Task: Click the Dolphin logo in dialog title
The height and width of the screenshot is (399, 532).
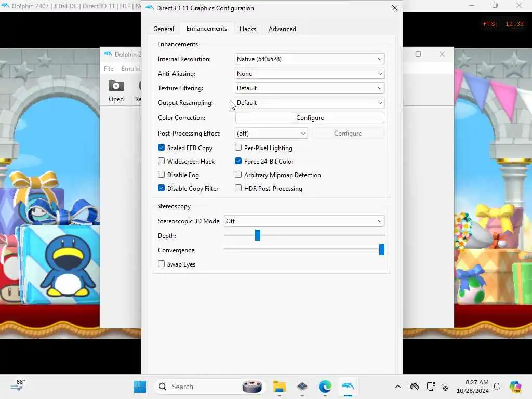Action: (x=150, y=8)
